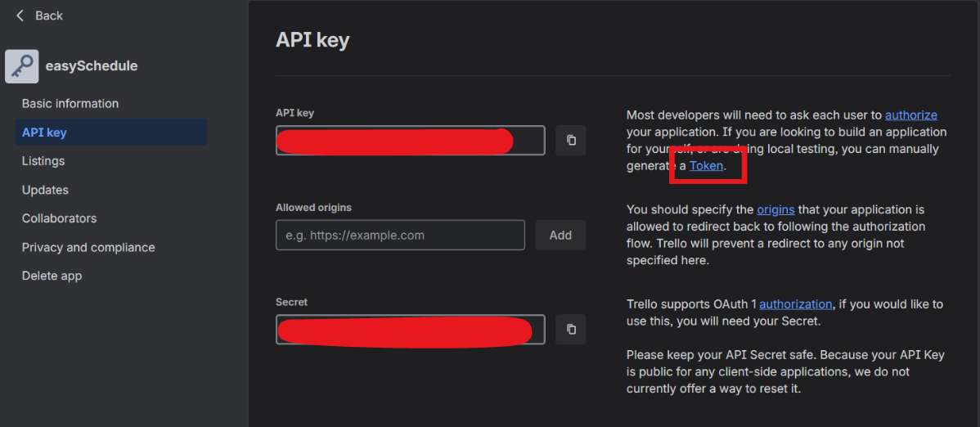Open Privacy and compliance settings
The width and height of the screenshot is (980, 427).
[88, 247]
